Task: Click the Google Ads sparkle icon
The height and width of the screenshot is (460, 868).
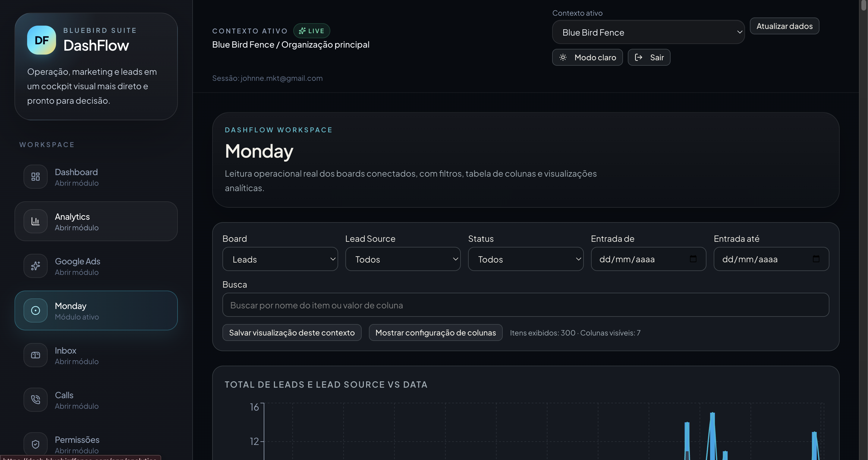Action: 35,266
